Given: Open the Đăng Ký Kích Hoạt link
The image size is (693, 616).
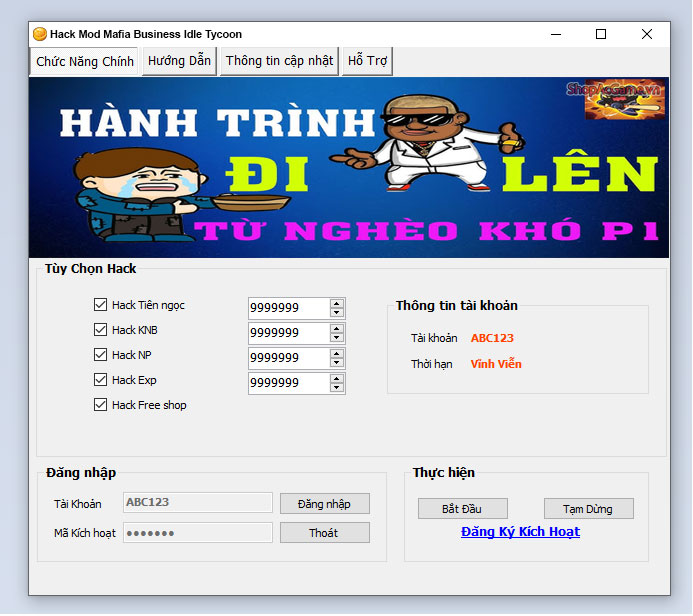Looking at the screenshot, I should (x=520, y=532).
